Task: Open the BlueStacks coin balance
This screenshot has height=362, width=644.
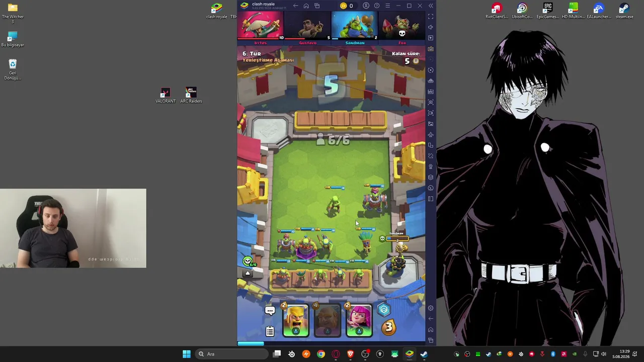Action: [x=347, y=6]
